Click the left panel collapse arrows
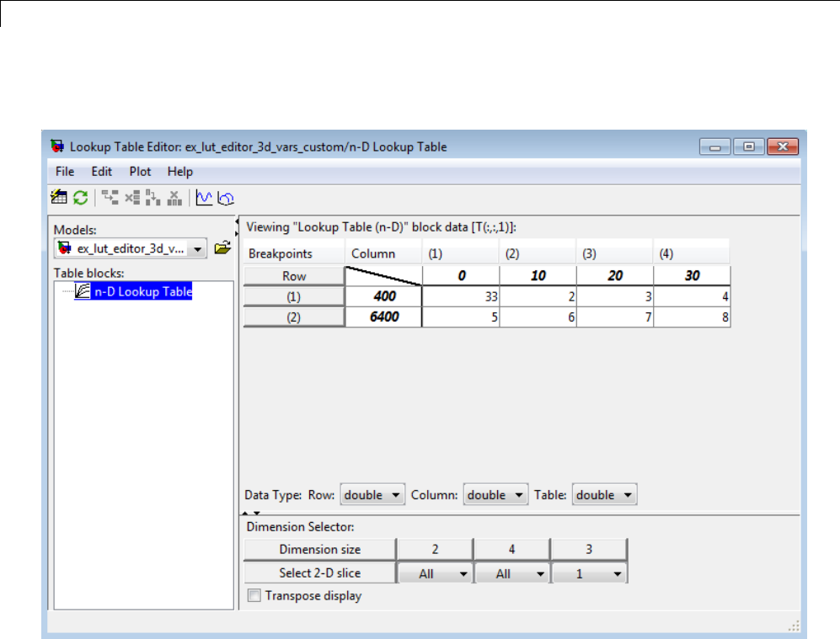This screenshot has width=840, height=639. (x=237, y=227)
